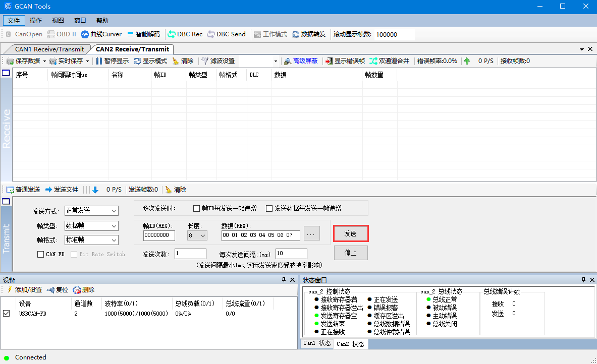Image resolution: width=597 pixels, height=364 pixels.
Task: Open the 操作 menu
Action: 36,21
